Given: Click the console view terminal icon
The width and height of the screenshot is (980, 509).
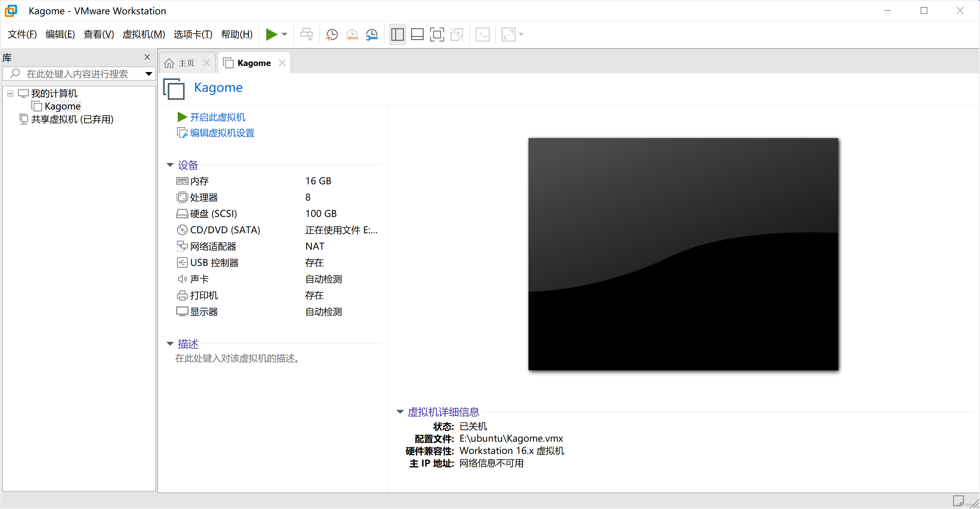Looking at the screenshot, I should 483,35.
